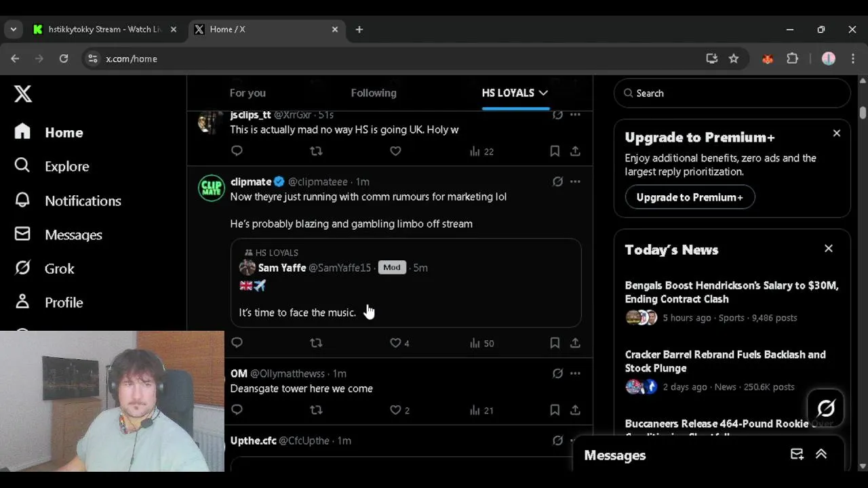Viewport: 868px width, 488px height.
Task: View analytics showing 22 views
Action: coord(481,151)
